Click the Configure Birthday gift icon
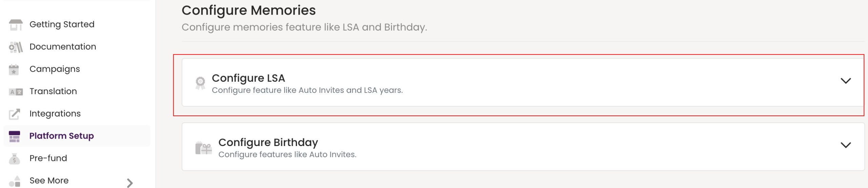Viewport: 868px width, 188px height. tap(203, 148)
